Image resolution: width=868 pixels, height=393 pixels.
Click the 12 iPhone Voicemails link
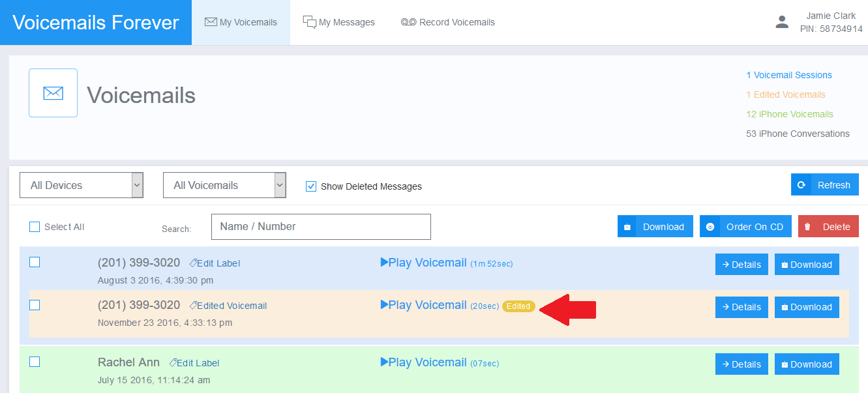(789, 114)
